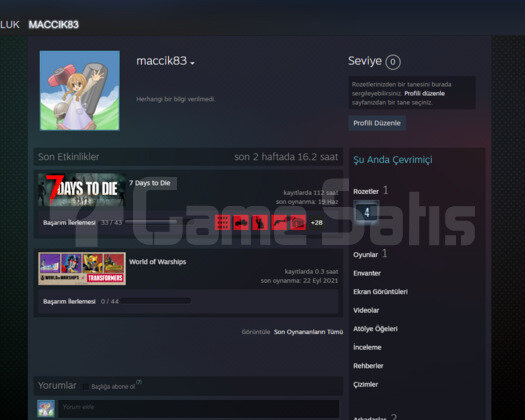Open the World of Warships game banner
This screenshot has width=525, height=420.
[x=82, y=269]
